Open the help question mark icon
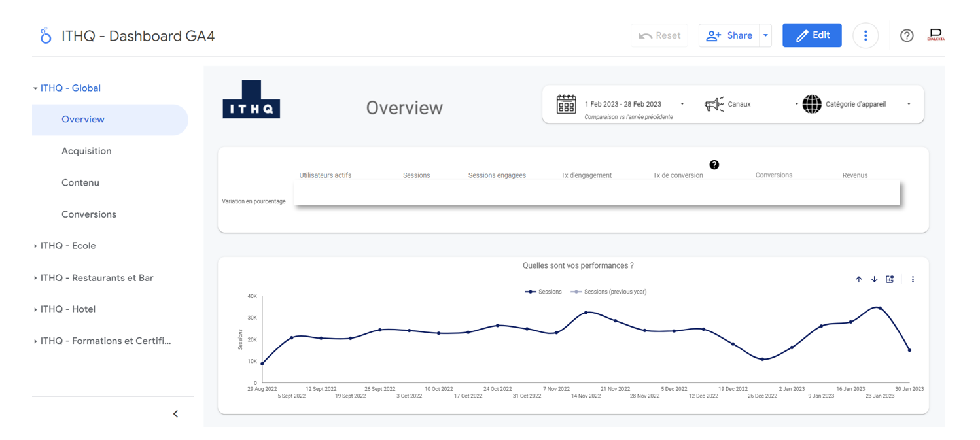The height and width of the screenshot is (440, 980). pos(906,36)
